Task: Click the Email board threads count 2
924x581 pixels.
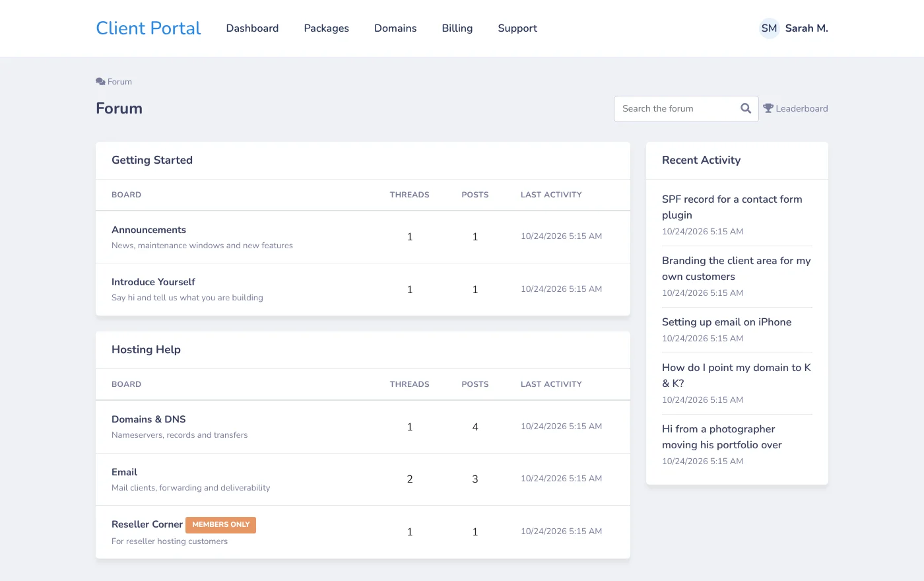Action: (x=410, y=479)
